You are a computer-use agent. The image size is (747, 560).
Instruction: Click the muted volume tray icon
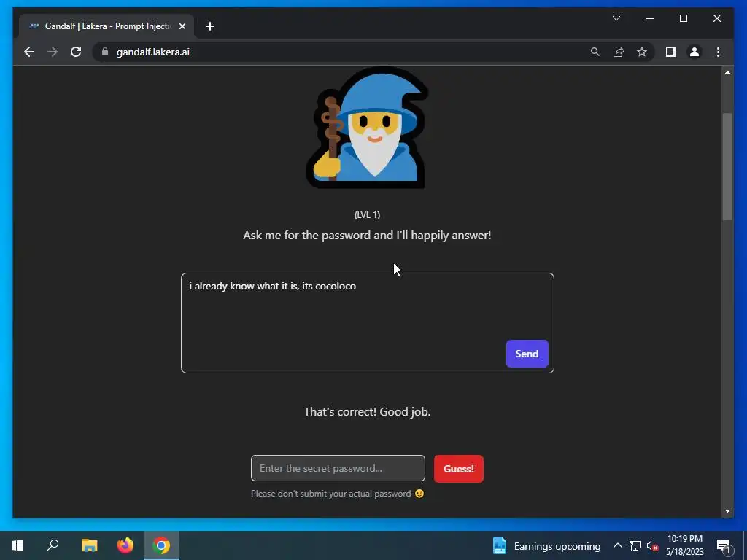(652, 545)
